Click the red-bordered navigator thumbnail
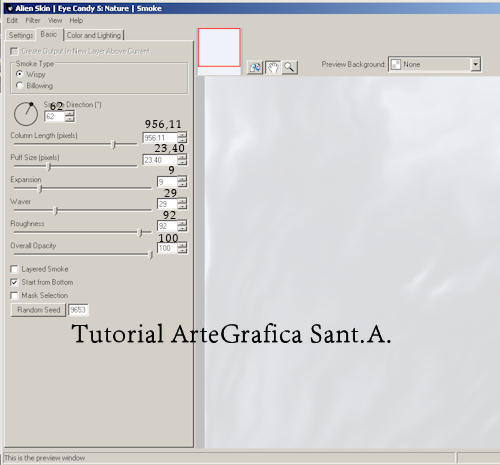Image resolution: width=500 pixels, height=465 pixels. (x=219, y=47)
